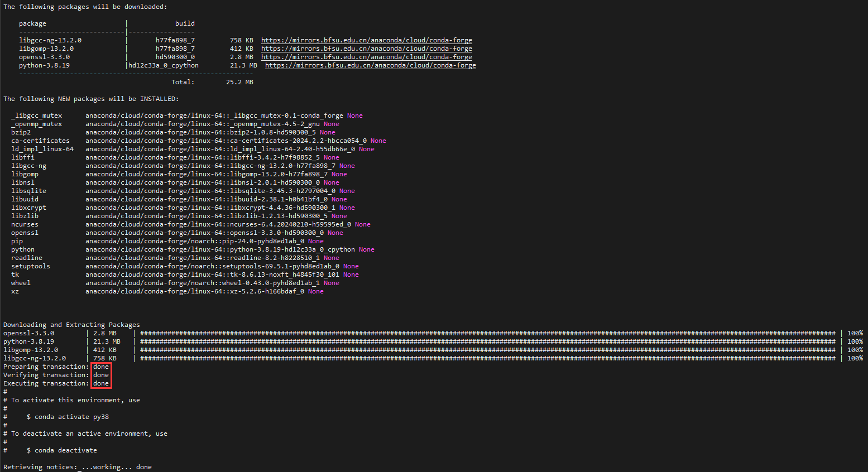
Task: Click 'setuptools' package name
Action: pyautogui.click(x=31, y=266)
